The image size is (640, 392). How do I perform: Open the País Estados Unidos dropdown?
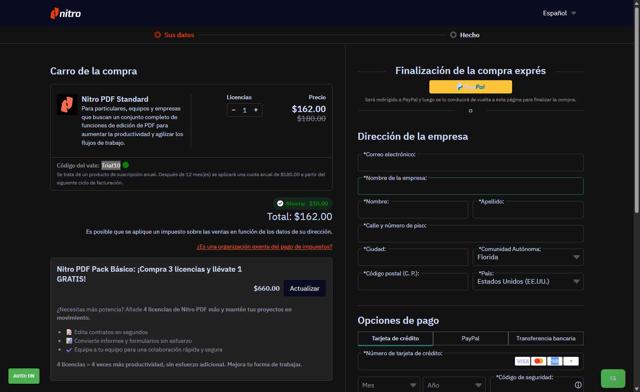tap(528, 282)
